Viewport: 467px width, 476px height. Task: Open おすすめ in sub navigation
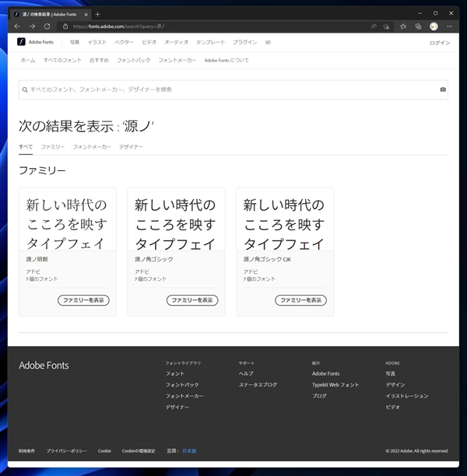[99, 60]
